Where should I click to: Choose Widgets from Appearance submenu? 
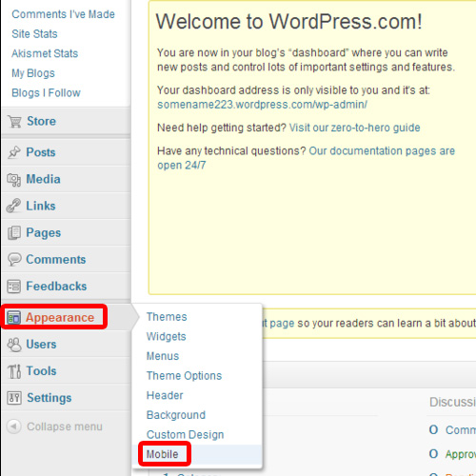coord(167,337)
